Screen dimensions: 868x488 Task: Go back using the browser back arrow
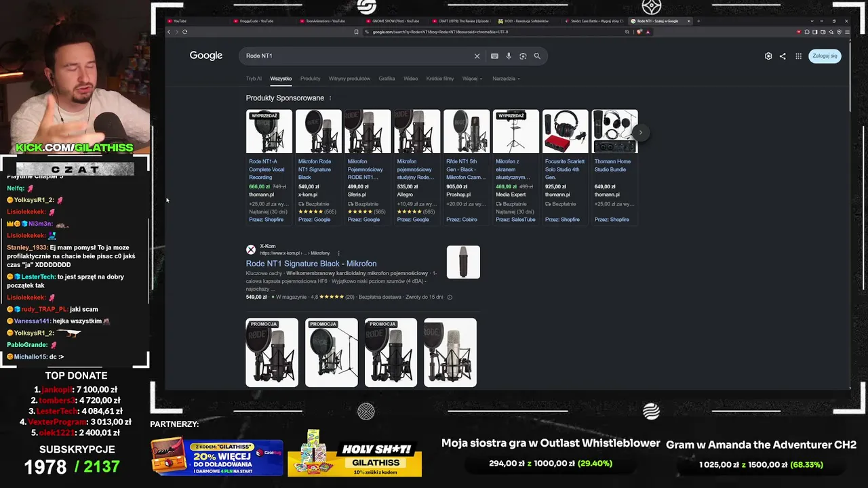tap(169, 32)
